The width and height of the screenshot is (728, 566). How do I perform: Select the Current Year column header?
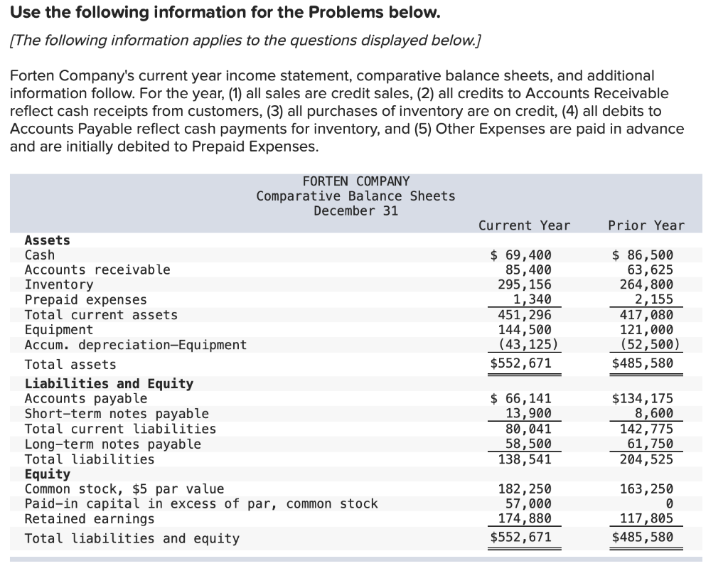(524, 225)
